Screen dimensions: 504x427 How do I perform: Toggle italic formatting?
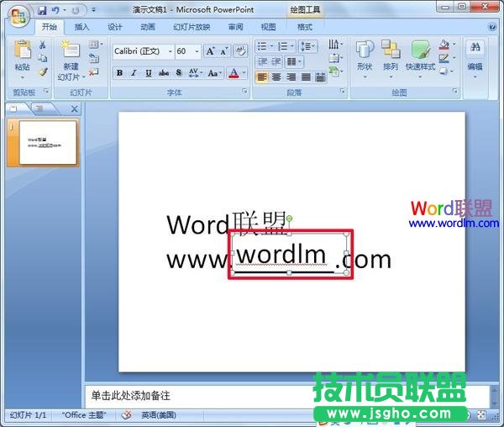pos(134,73)
